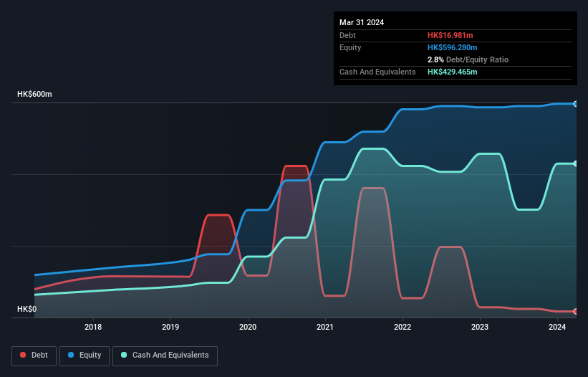Click the HK$16.981m debt value
This screenshot has height=377, width=588.
(450, 35)
